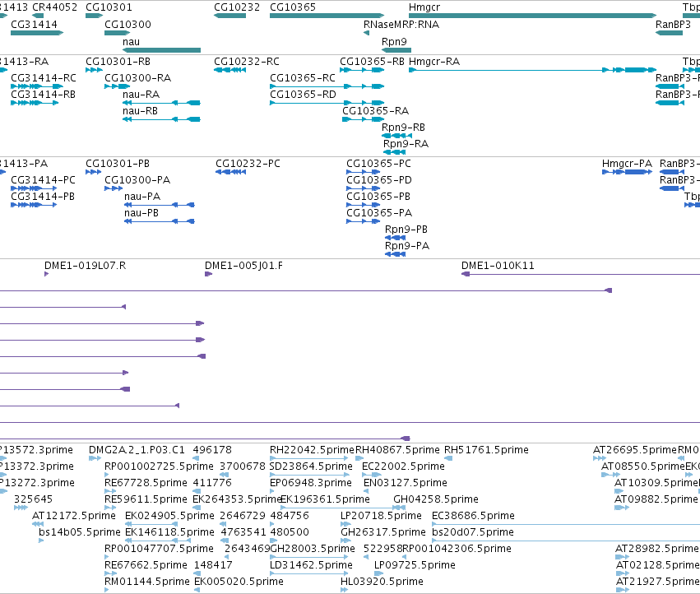The width and height of the screenshot is (700, 594).
Task: Click transcript Rpn9-RA
Action: (406, 144)
